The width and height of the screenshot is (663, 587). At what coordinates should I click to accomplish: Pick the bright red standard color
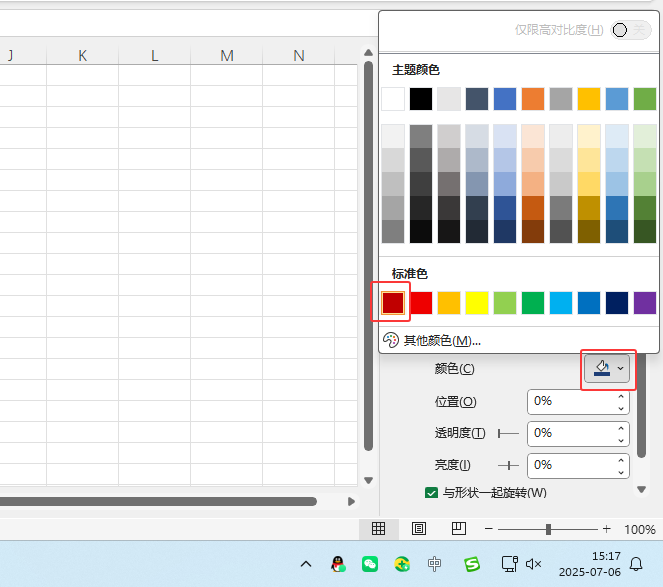click(x=421, y=303)
